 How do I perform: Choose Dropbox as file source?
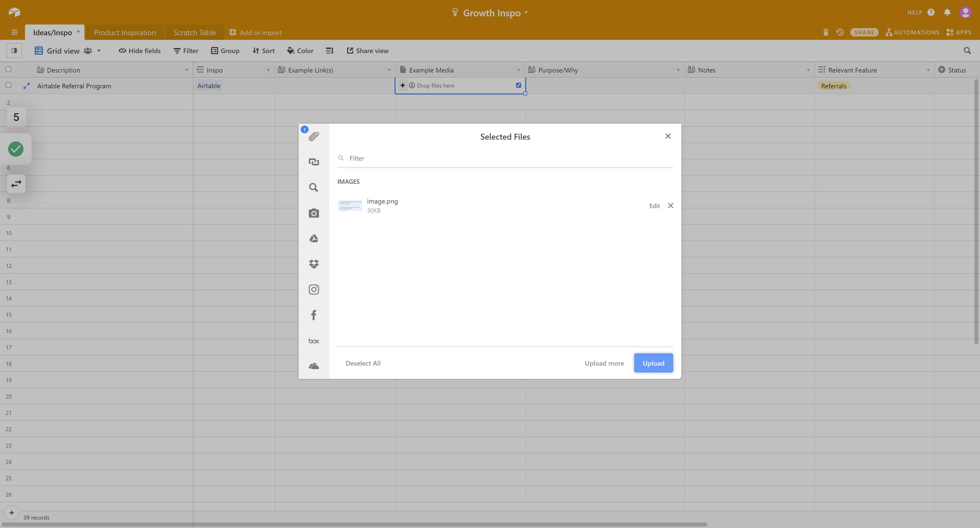click(x=313, y=264)
